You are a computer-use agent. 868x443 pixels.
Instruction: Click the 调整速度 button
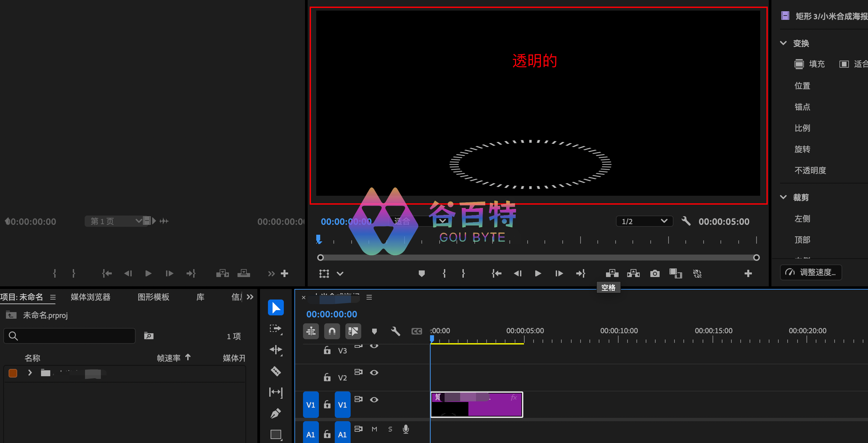(811, 272)
